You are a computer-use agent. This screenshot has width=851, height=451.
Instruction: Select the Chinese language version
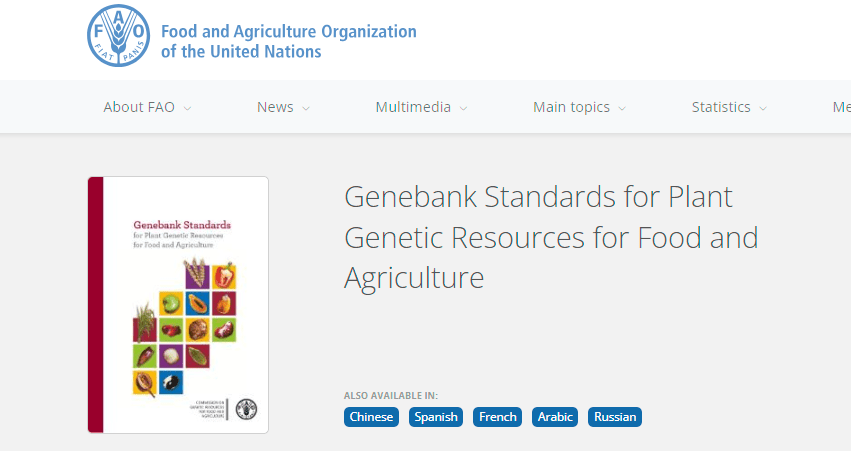click(371, 417)
